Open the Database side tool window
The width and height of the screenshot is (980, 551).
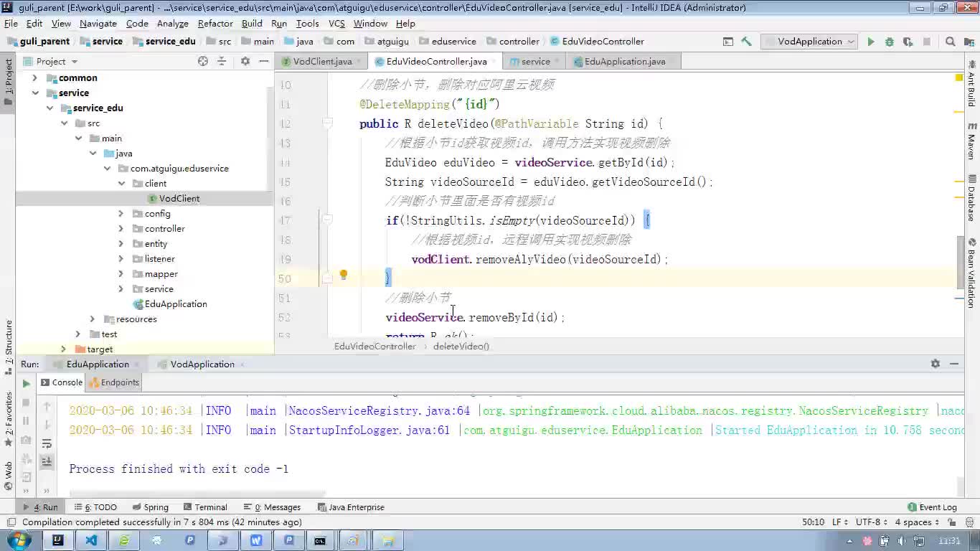(x=972, y=198)
